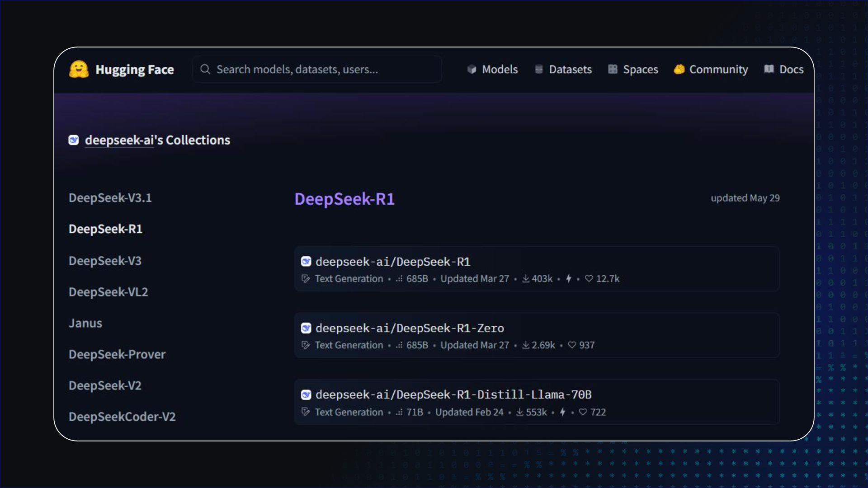Viewport: 868px width, 488px height.
Task: Click the Hugging Face home link text
Action: pos(135,70)
